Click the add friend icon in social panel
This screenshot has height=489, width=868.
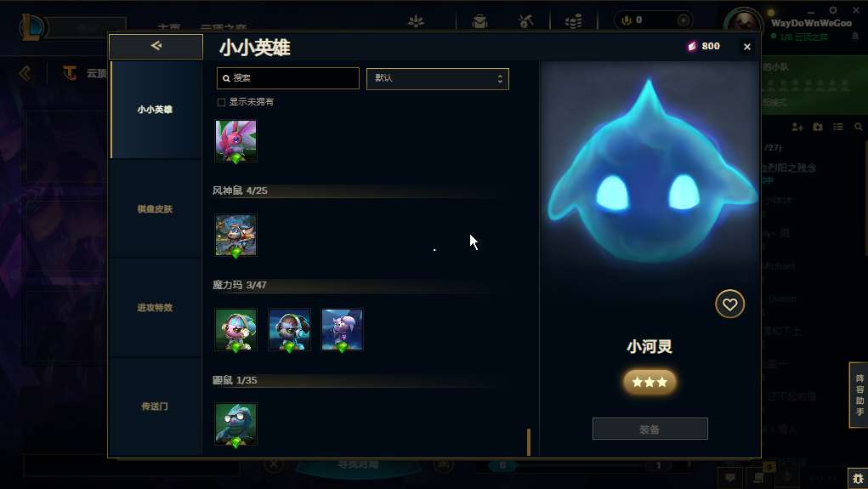click(797, 127)
